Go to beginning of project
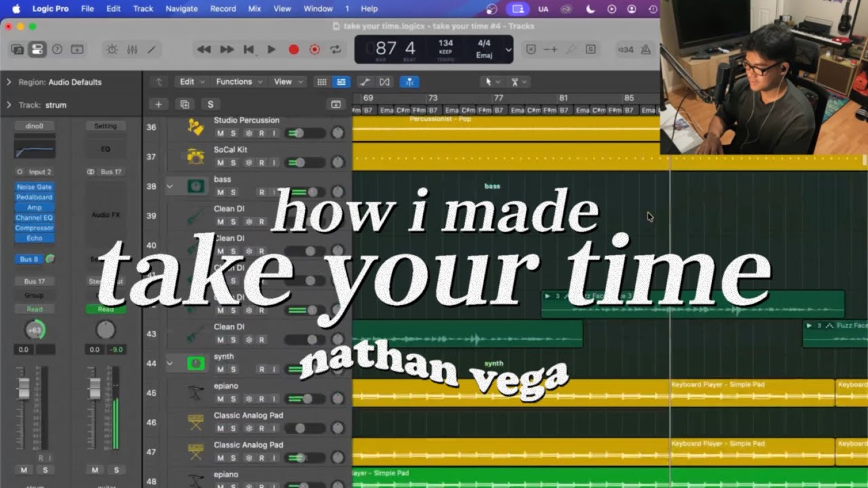Viewport: 868px width, 488px height. coord(249,49)
